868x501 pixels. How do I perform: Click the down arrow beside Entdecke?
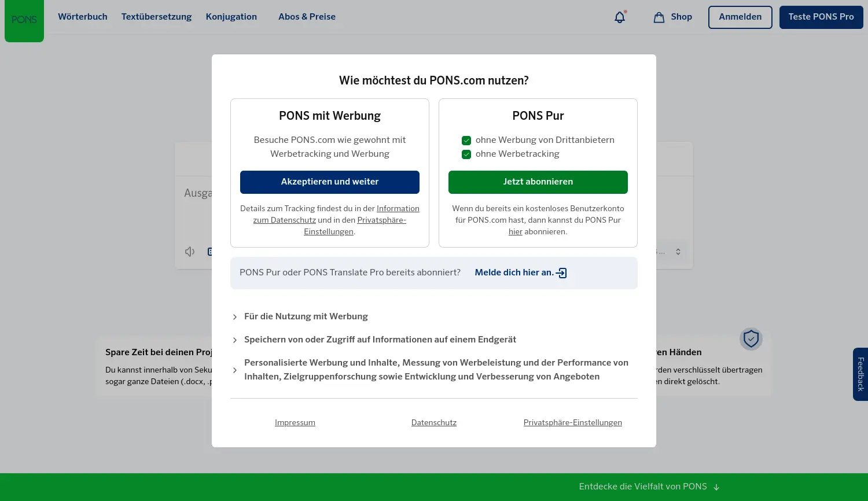(716, 487)
